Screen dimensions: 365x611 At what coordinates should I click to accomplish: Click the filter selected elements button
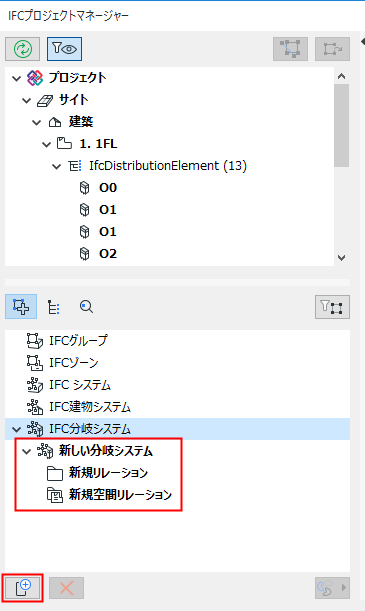pos(332,307)
